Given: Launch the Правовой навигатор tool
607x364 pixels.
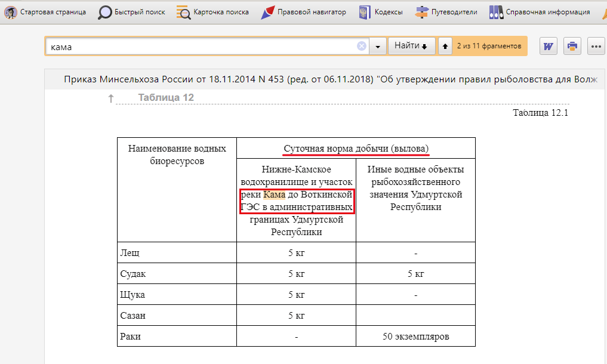Looking at the screenshot, I should (x=268, y=12).
